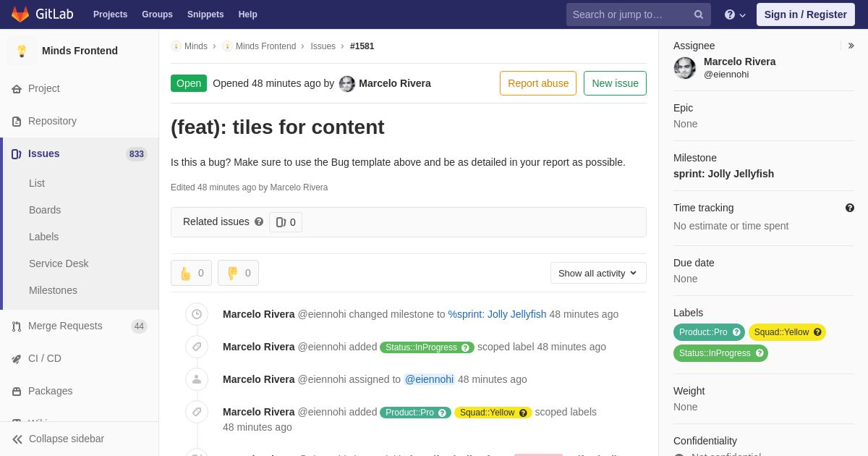868x456 pixels.
Task: Give a thumbs down reaction
Action: (239, 273)
